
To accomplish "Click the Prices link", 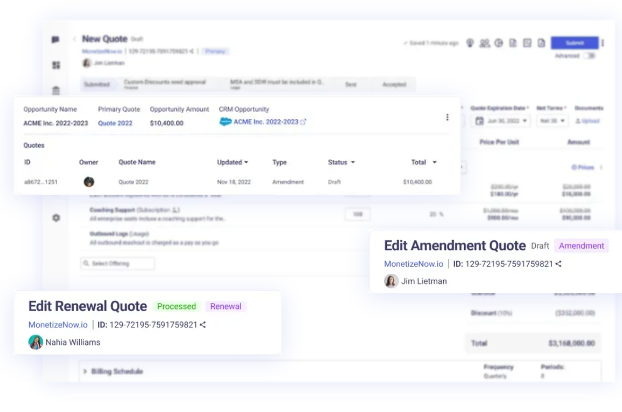I will pos(583,167).
